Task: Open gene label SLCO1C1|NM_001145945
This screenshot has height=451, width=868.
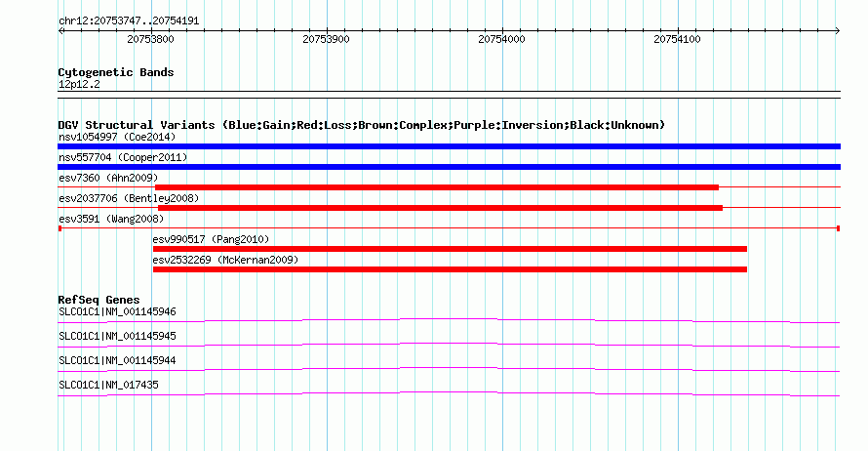Action: [x=117, y=337]
